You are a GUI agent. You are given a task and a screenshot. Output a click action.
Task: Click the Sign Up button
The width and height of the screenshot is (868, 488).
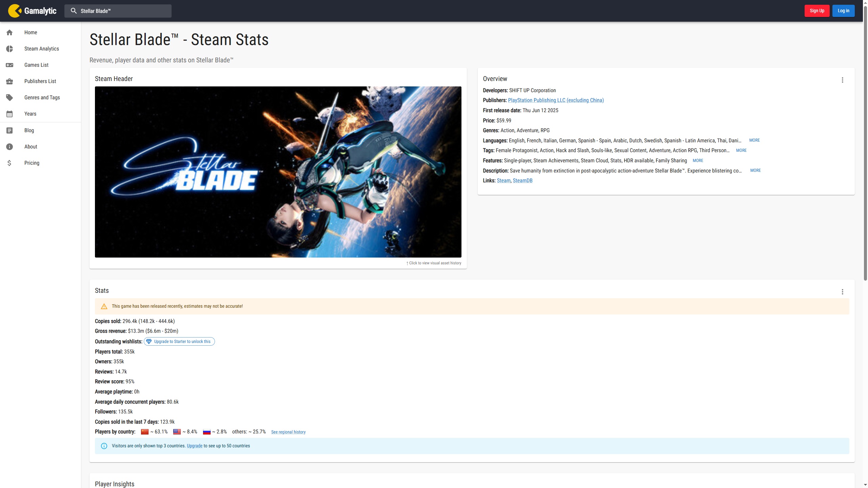817,11
